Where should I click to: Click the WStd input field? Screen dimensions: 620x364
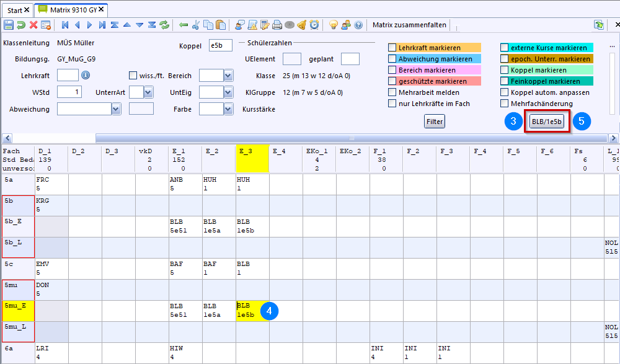pyautogui.click(x=69, y=92)
